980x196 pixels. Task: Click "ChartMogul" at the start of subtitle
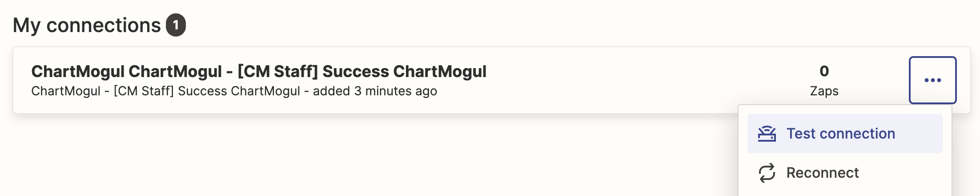coord(66,91)
